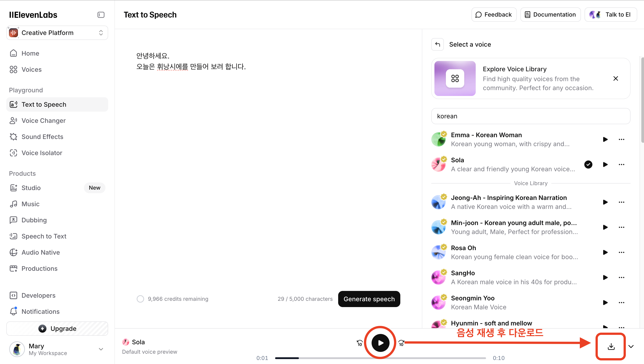Open Notifications
This screenshot has width=644, height=364.
click(40, 312)
